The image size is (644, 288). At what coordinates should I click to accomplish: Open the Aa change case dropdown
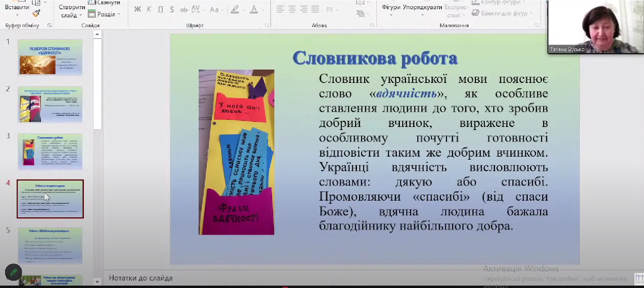tap(216, 10)
